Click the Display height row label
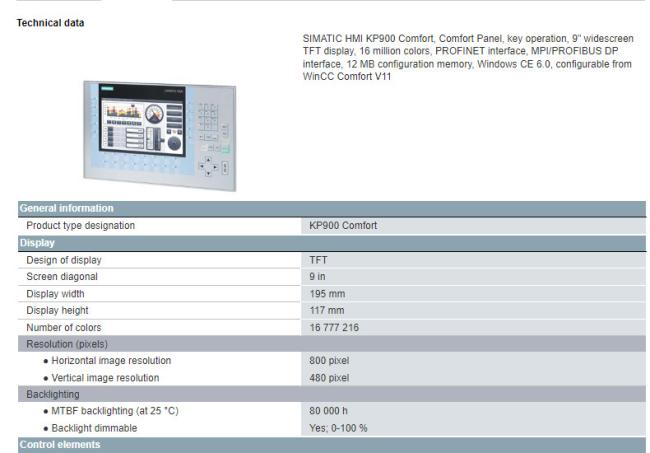This screenshot has height=453, width=650. 58,310
